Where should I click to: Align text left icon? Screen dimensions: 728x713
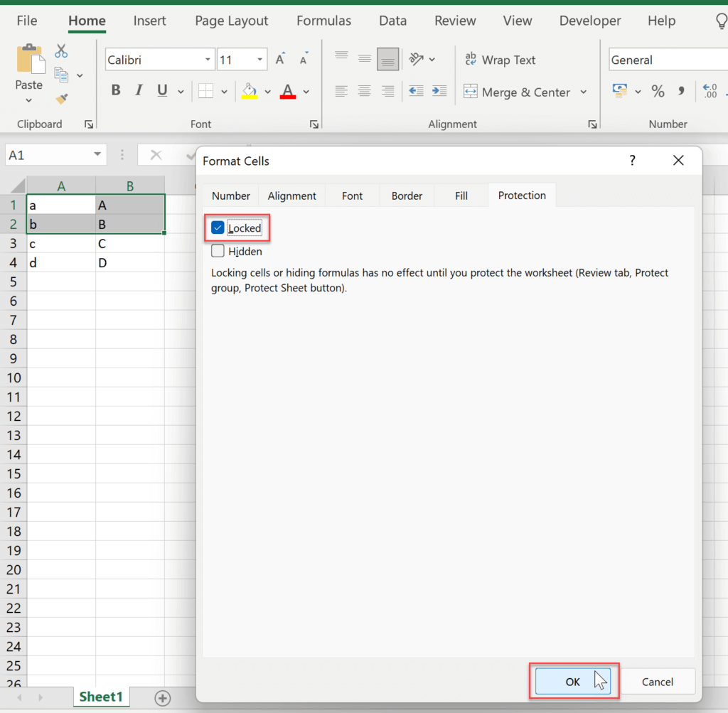click(x=341, y=91)
